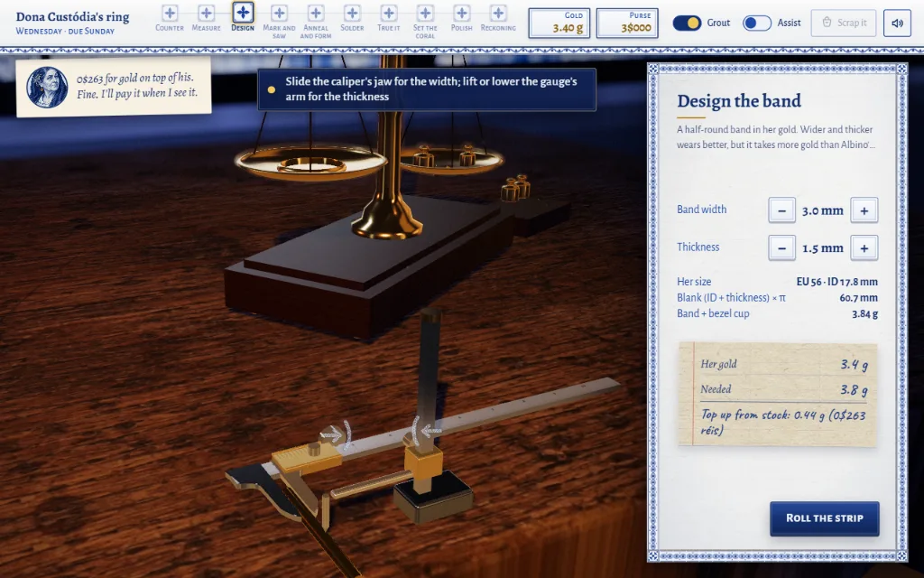Open Set the Coral step

(x=426, y=13)
